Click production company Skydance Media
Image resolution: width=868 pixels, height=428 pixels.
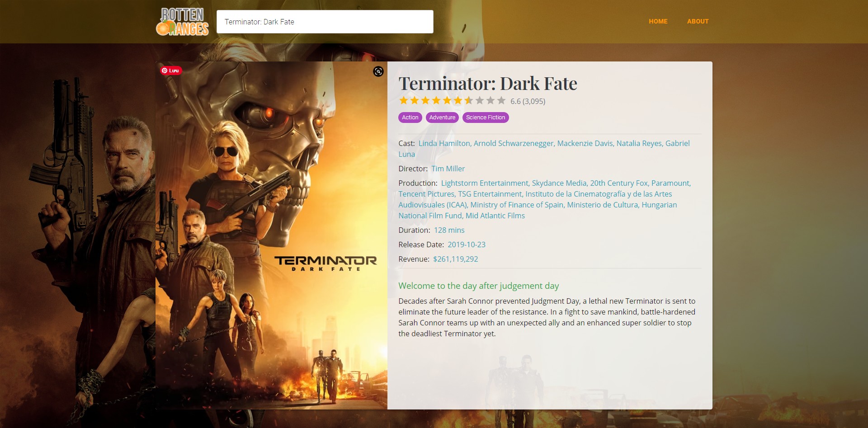(x=559, y=183)
